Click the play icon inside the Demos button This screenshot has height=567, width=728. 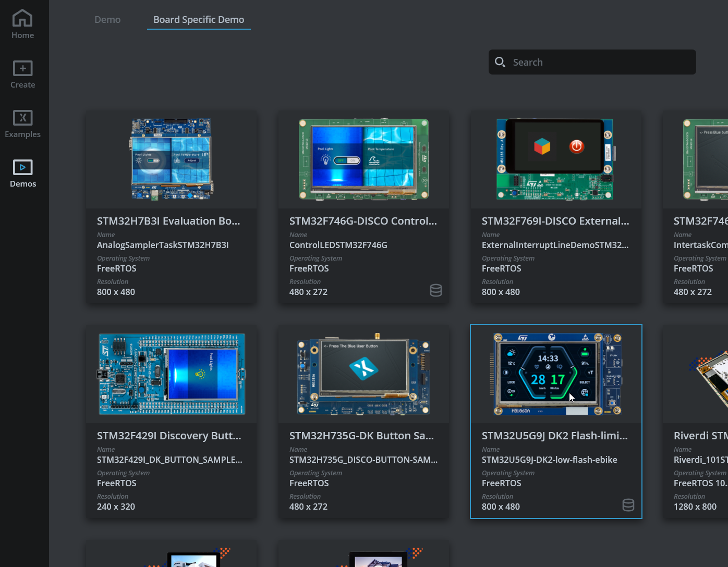point(22,167)
